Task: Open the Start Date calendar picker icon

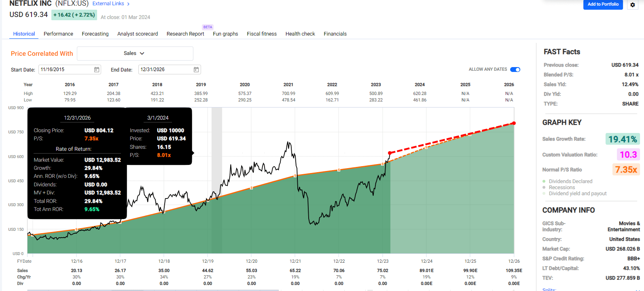Action: (97, 70)
